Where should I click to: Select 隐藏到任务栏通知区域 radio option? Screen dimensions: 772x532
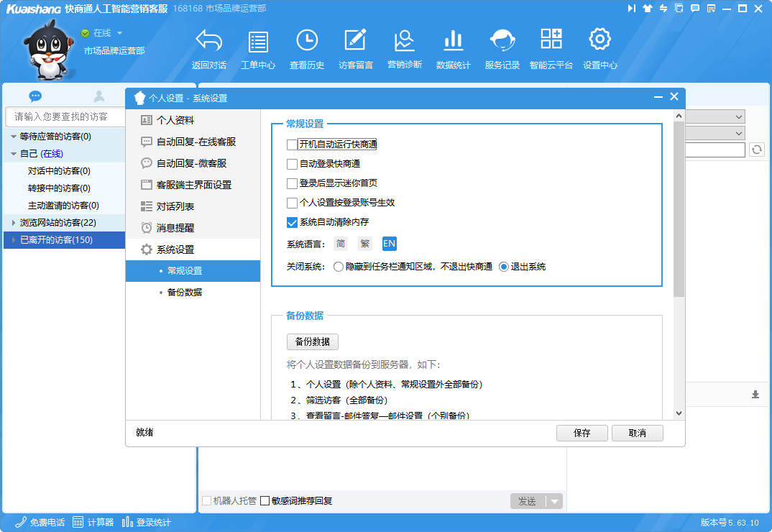tap(339, 267)
